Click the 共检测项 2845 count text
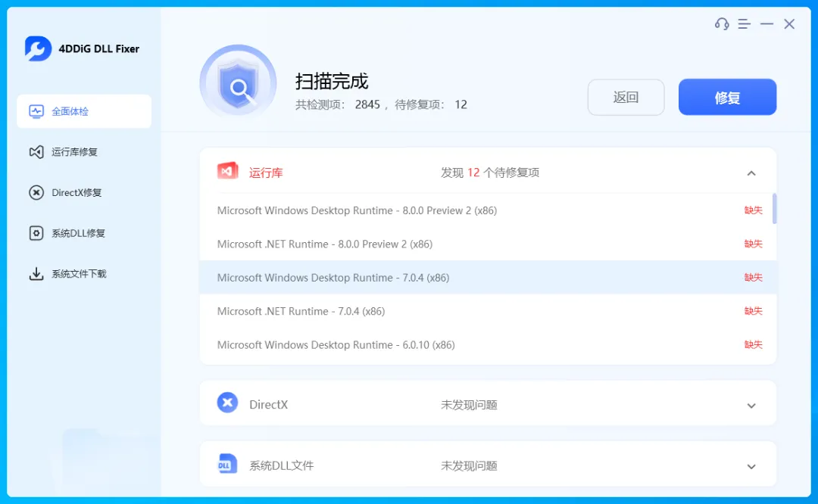Viewport: 818px width, 504px height. tap(338, 104)
